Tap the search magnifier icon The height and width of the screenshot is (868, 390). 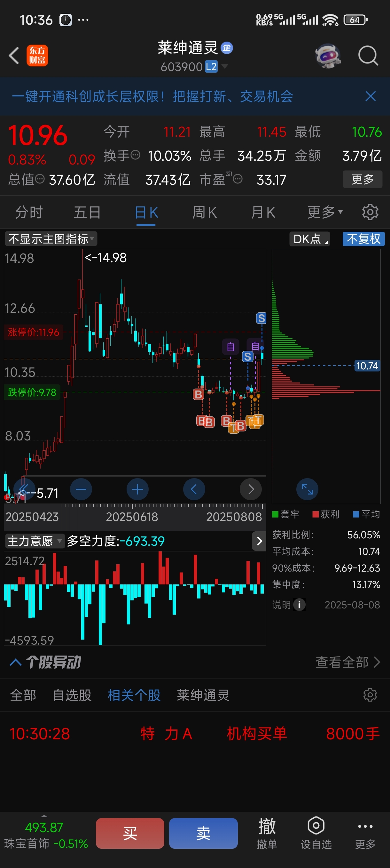tap(368, 56)
